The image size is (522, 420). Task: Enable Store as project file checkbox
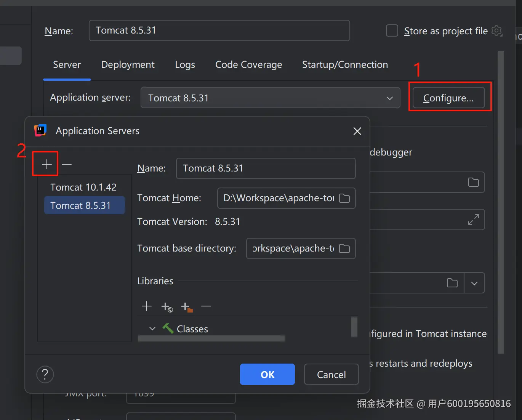pos(392,30)
